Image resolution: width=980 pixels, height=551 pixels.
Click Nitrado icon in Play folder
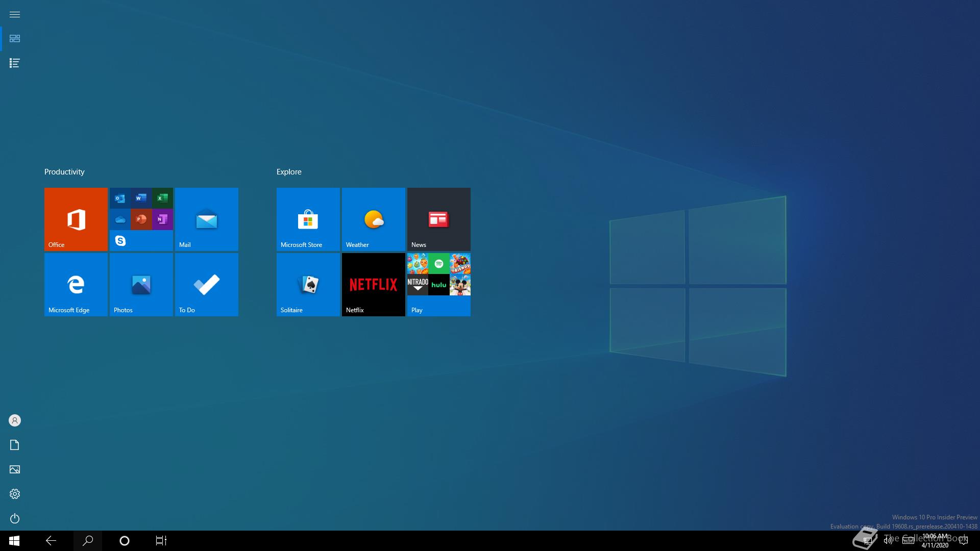pyautogui.click(x=418, y=285)
